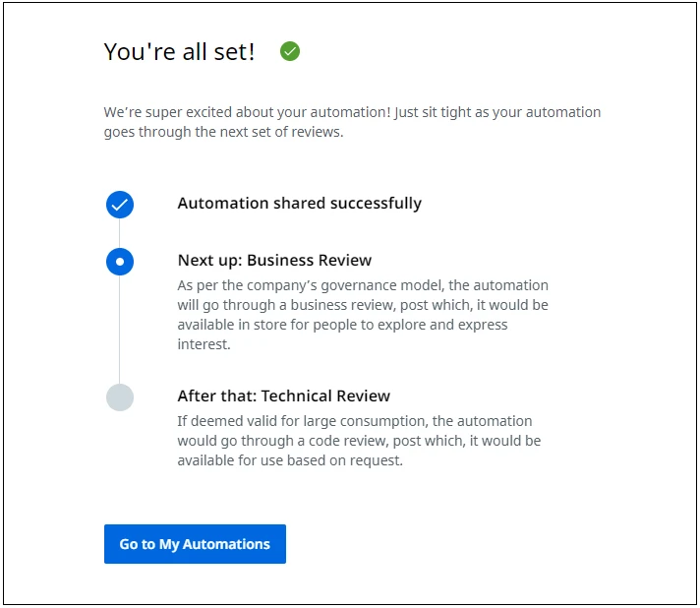Click the line connecting first and second steps

119,233
